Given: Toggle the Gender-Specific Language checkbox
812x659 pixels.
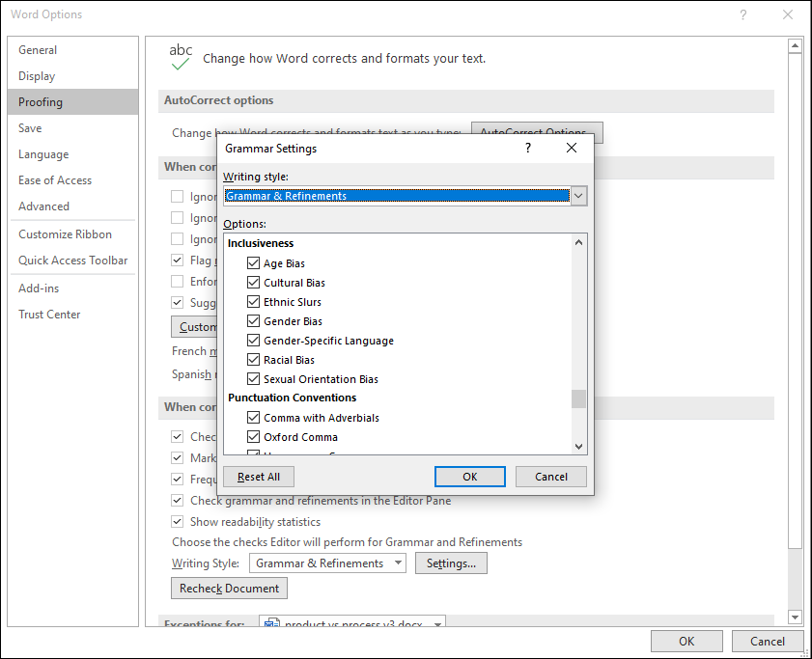Looking at the screenshot, I should 253,341.
